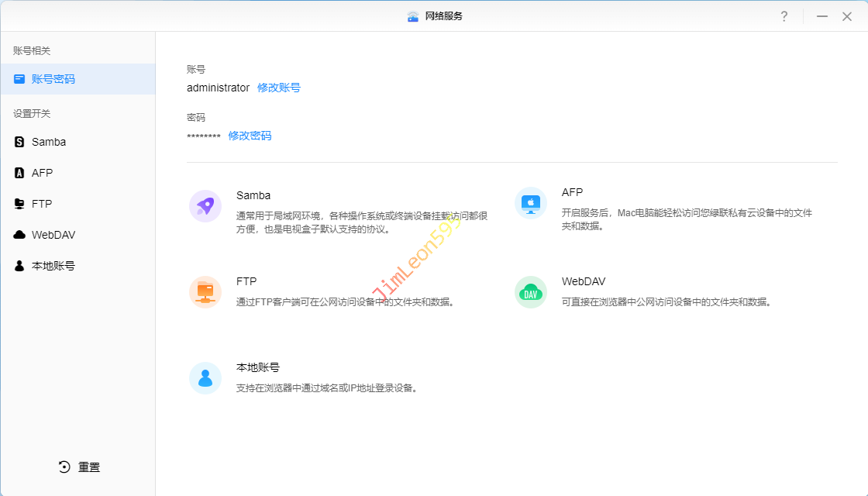Screen dimensions: 868x496
Task: Open the 账号密码 sidebar section
Action: [53, 79]
